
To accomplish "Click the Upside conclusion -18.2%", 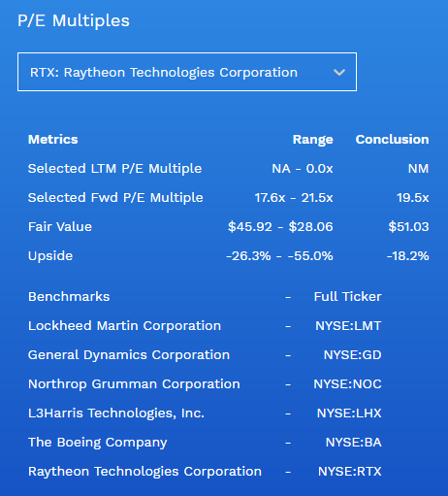I will [x=407, y=256].
